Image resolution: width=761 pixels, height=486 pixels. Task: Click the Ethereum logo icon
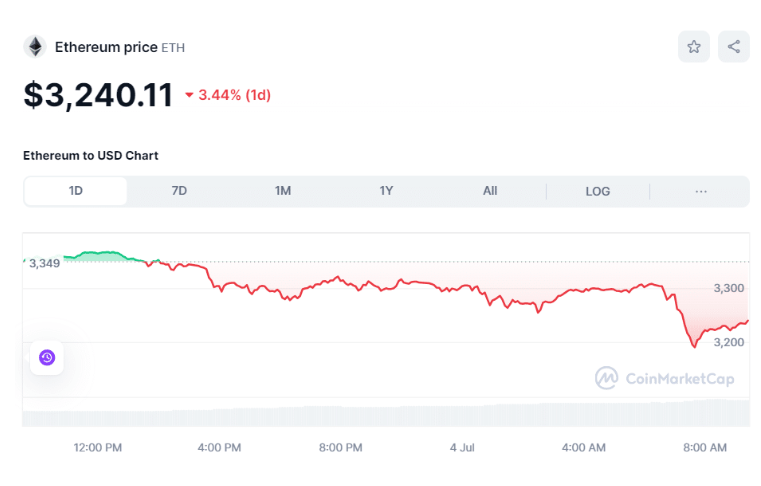pos(35,47)
